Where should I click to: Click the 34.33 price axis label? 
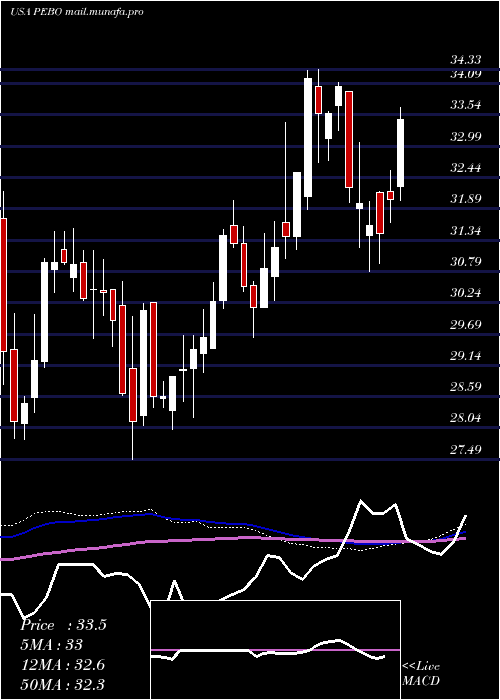[465, 60]
